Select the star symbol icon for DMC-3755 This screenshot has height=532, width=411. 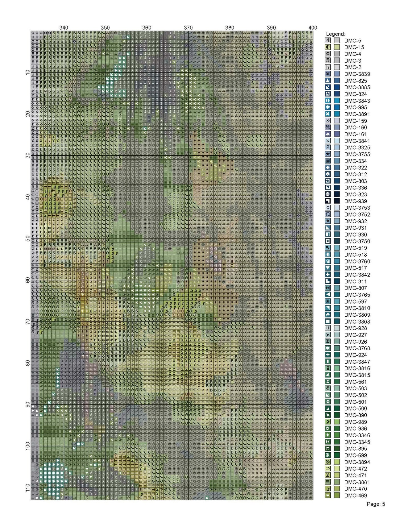(328, 154)
